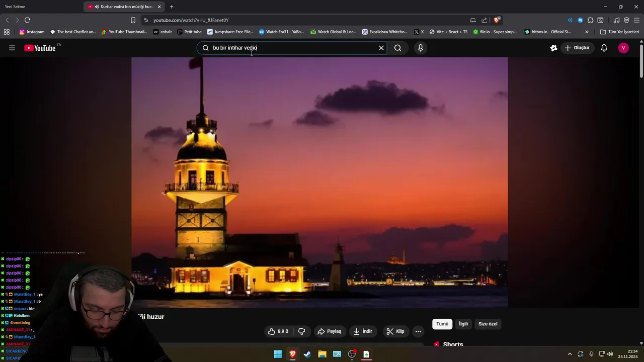The height and width of the screenshot is (362, 644).
Task: Open the apps grid icon in bookmarks bar
Action: click(7, 32)
